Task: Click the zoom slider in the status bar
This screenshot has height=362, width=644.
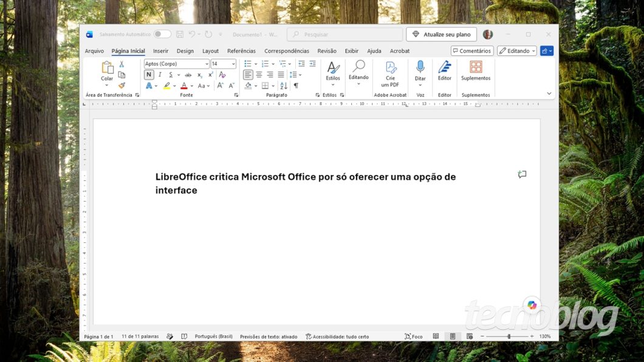Action: 509,336
